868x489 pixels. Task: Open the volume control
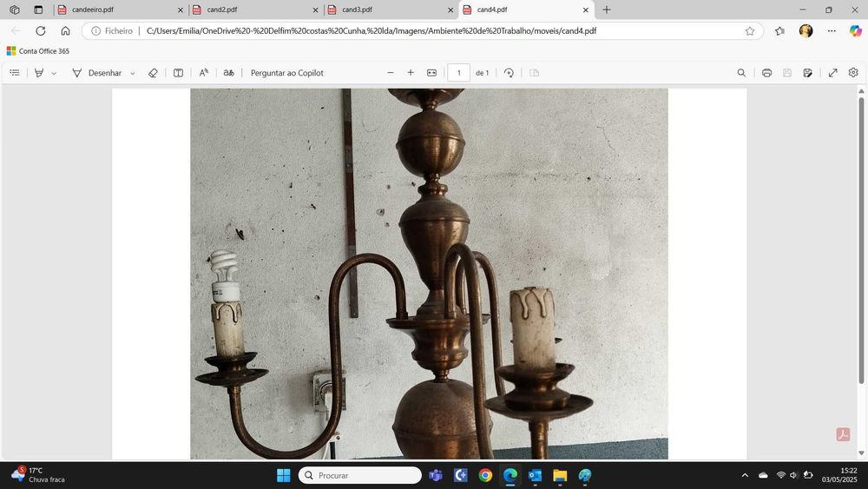[x=793, y=475]
